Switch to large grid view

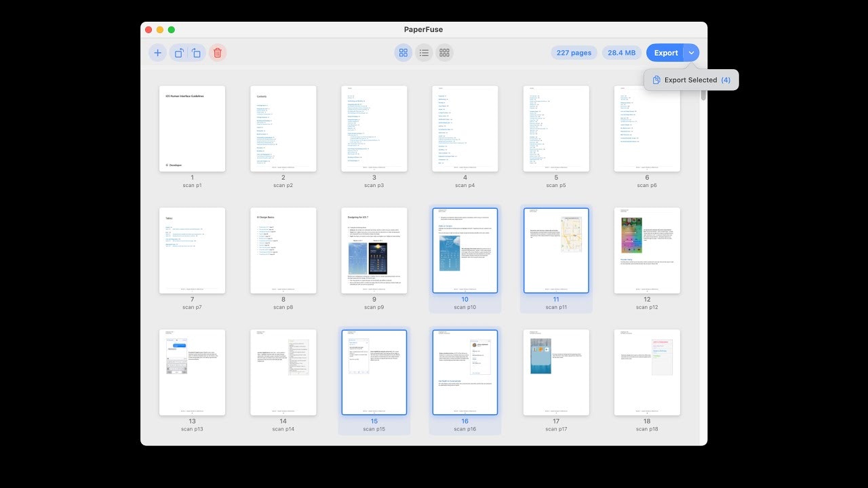[x=403, y=53]
